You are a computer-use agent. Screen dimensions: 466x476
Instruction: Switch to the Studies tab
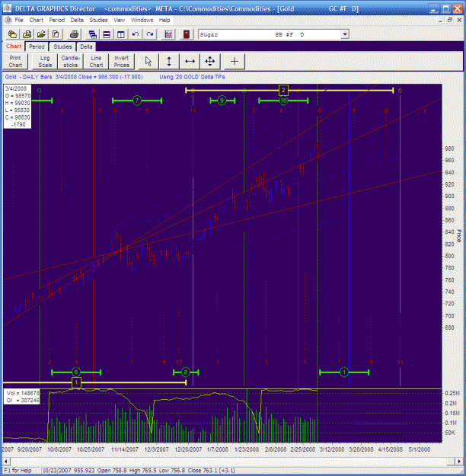point(62,46)
